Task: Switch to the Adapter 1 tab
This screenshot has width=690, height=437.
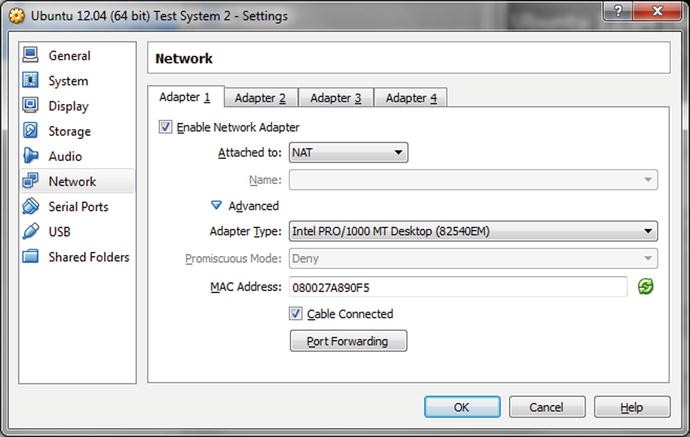Action: [x=186, y=97]
